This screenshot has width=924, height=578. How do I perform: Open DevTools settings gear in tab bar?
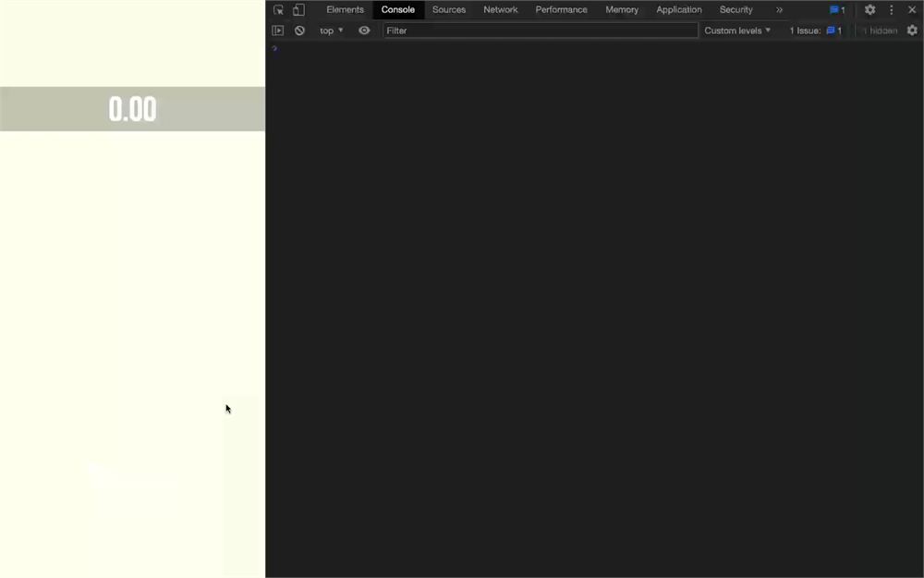pos(869,10)
